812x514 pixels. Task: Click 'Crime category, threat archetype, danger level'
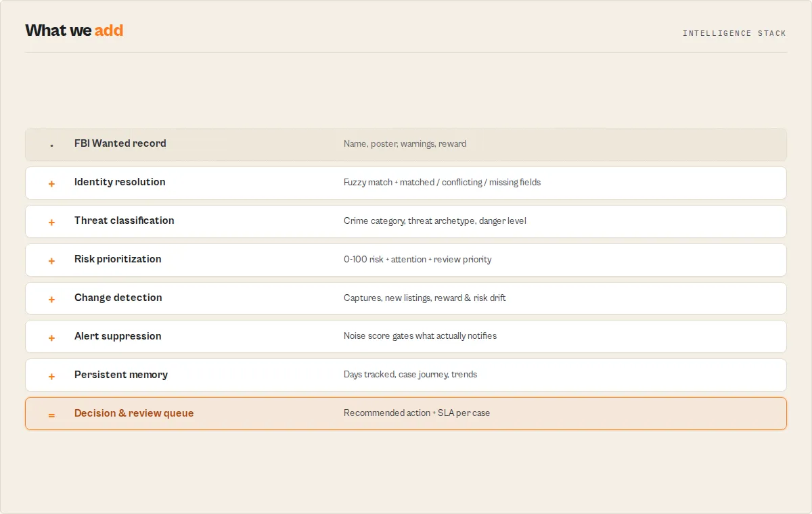click(435, 221)
